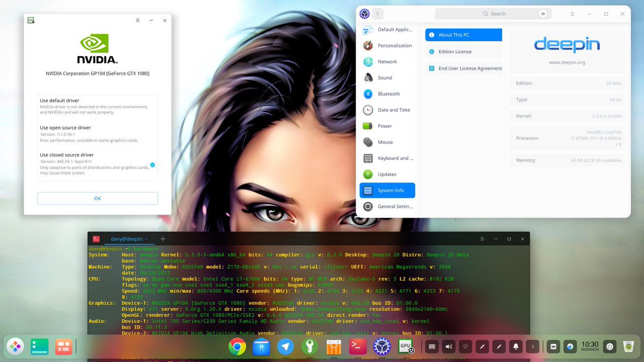
Task: Switch to the dany@deepin terminal tab
Action: 129,239
